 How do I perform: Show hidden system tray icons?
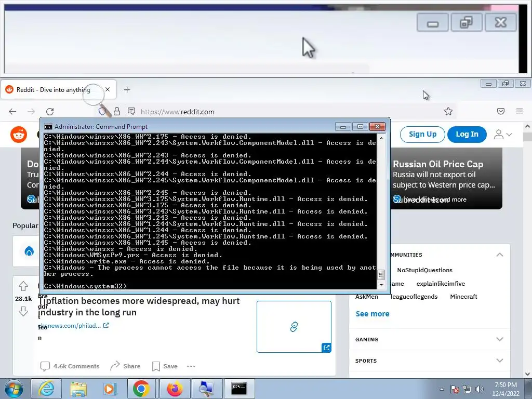442,389
